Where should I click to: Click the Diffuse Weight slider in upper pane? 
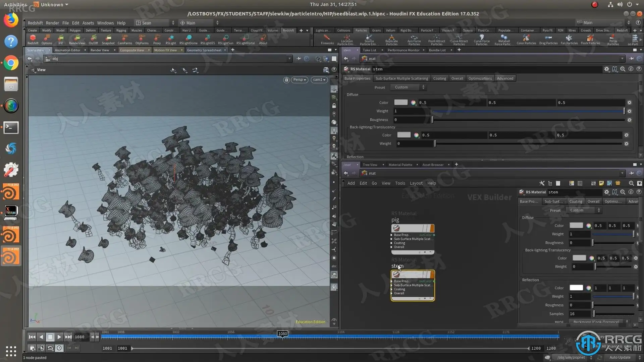click(x=528, y=111)
